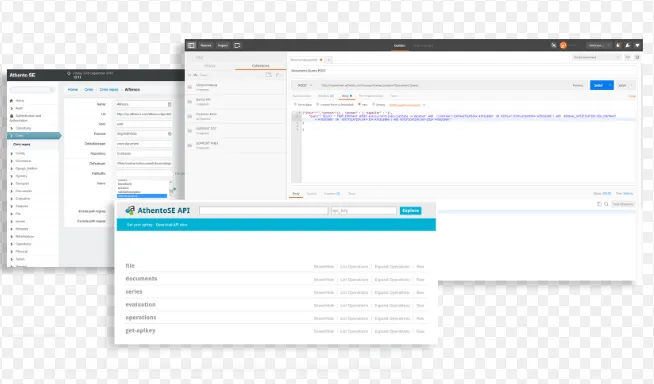Click List Operations for get-apikey section
The image size is (654, 384).
[354, 331]
